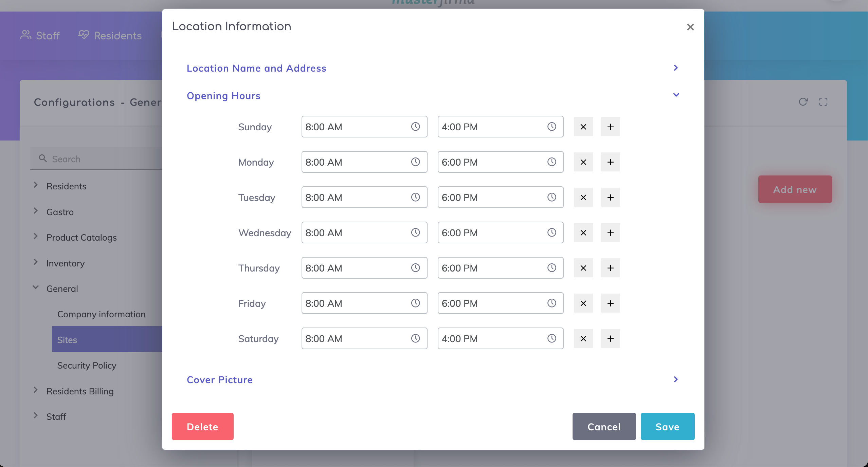Click clock icon in Sunday opening time
The image size is (868, 467).
click(415, 127)
